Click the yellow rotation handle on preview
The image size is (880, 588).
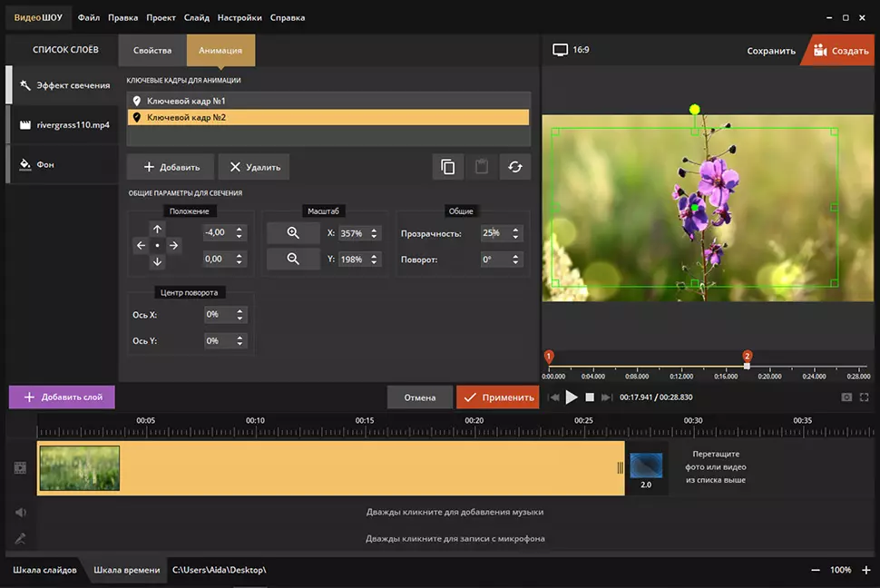(695, 109)
